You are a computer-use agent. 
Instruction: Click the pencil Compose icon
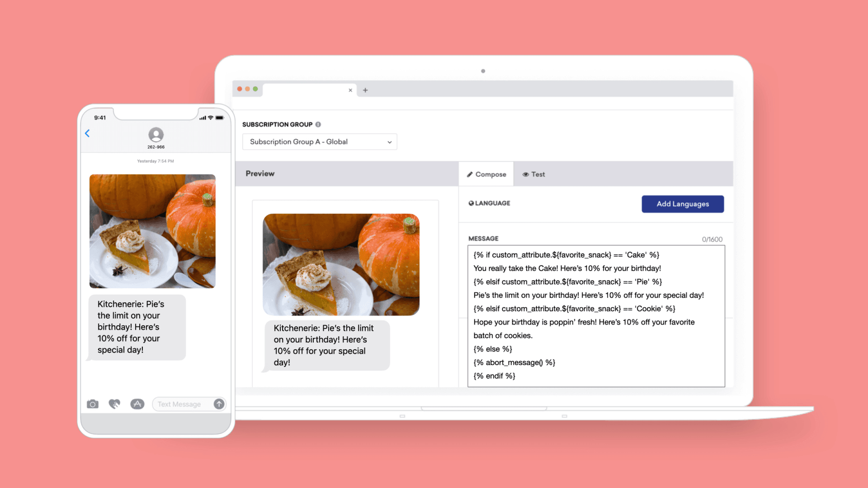(470, 174)
